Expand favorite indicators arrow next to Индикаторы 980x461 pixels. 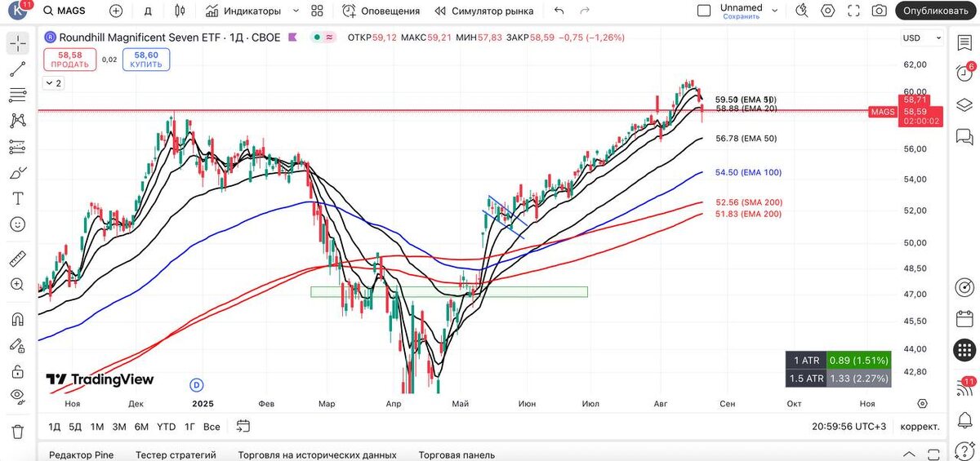click(x=296, y=11)
